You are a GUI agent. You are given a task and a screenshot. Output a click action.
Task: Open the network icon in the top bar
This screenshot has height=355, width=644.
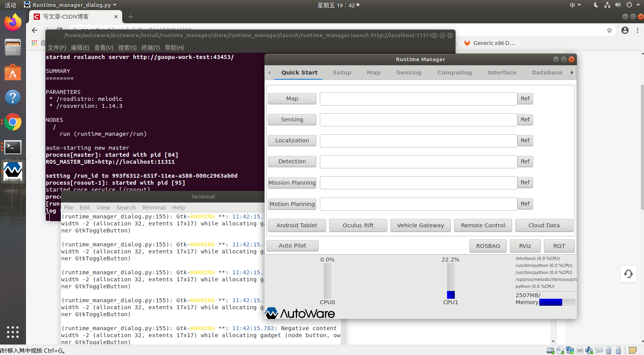[607, 5]
